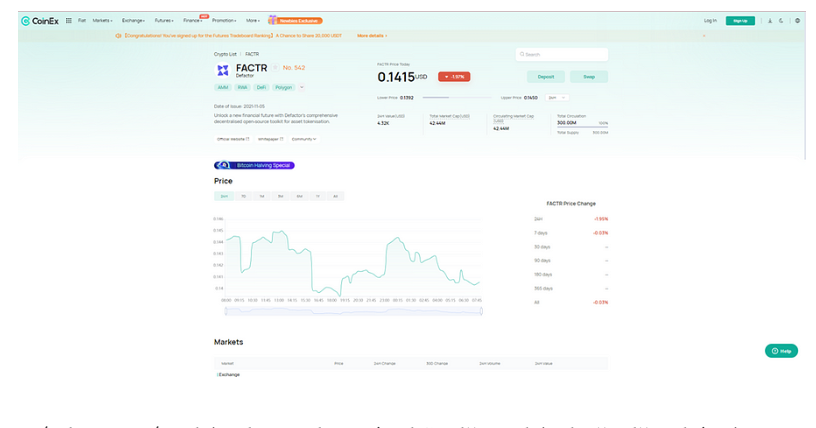The image size is (816, 428).
Task: Select the 7D chart tab
Action: tap(243, 196)
